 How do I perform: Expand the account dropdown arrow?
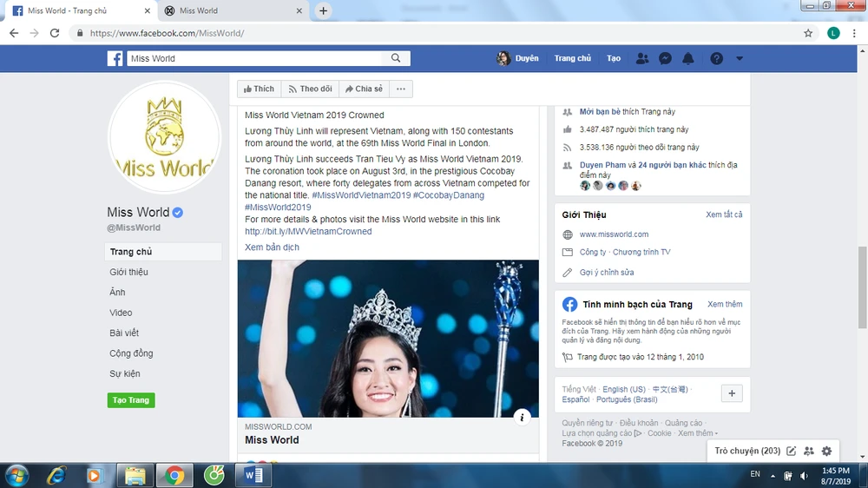740,58
